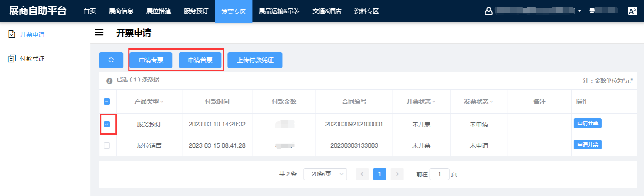Click the 上传付款凭证 button

[x=255, y=60]
